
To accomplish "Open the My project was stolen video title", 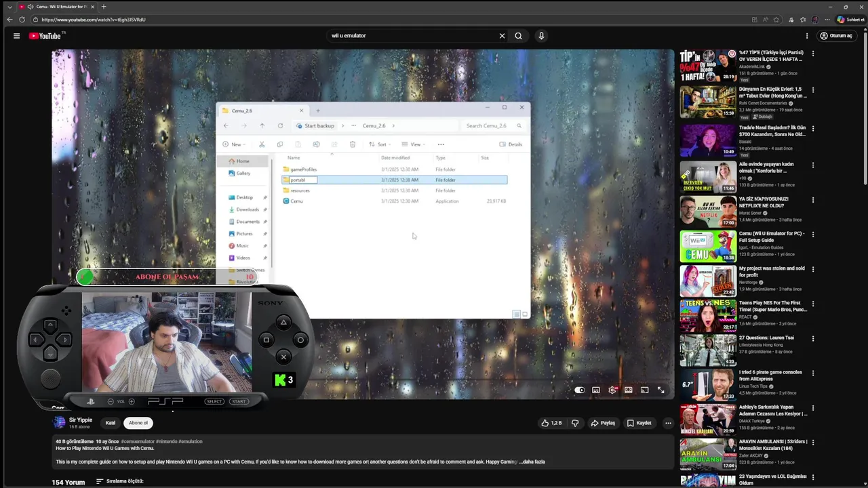I will click(x=772, y=272).
